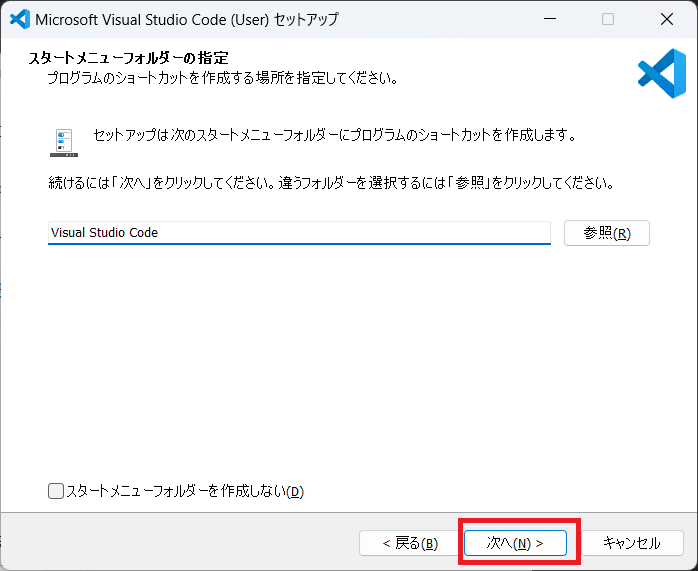698x571 pixels.
Task: Click the プログラムのショートカットを作成する場所 subtitle text
Action: click(x=222, y=78)
